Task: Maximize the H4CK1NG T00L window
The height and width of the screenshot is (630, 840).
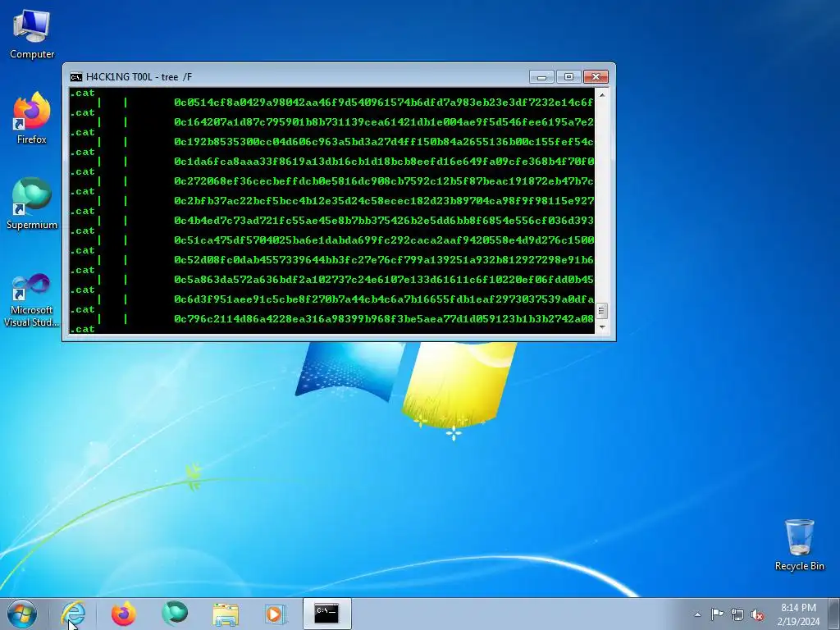Action: point(568,77)
